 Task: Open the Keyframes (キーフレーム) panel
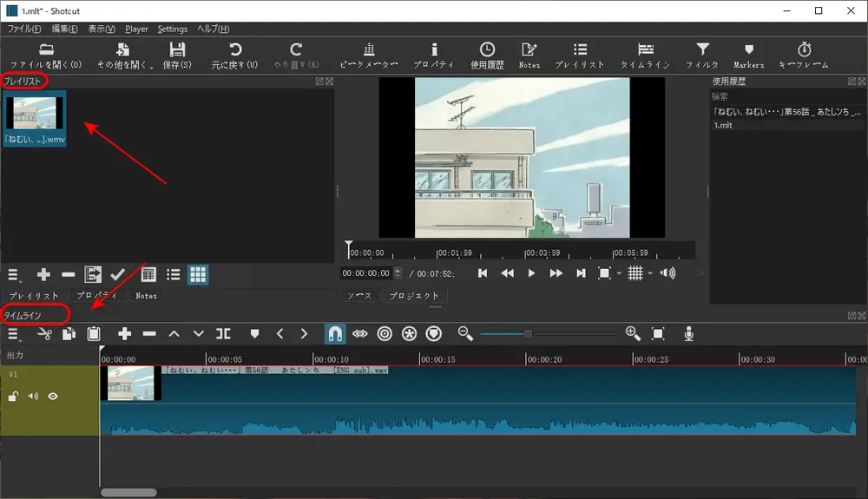[803, 56]
